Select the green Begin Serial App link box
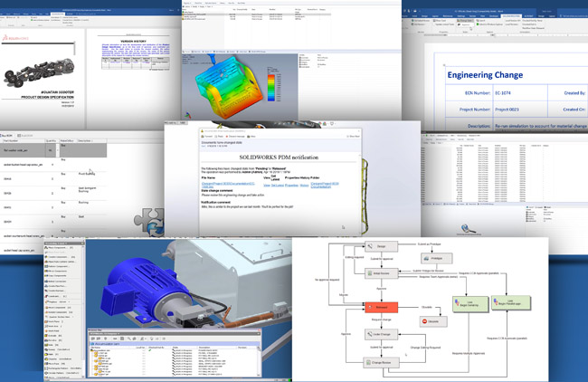This screenshot has height=382, width=588. click(x=470, y=303)
